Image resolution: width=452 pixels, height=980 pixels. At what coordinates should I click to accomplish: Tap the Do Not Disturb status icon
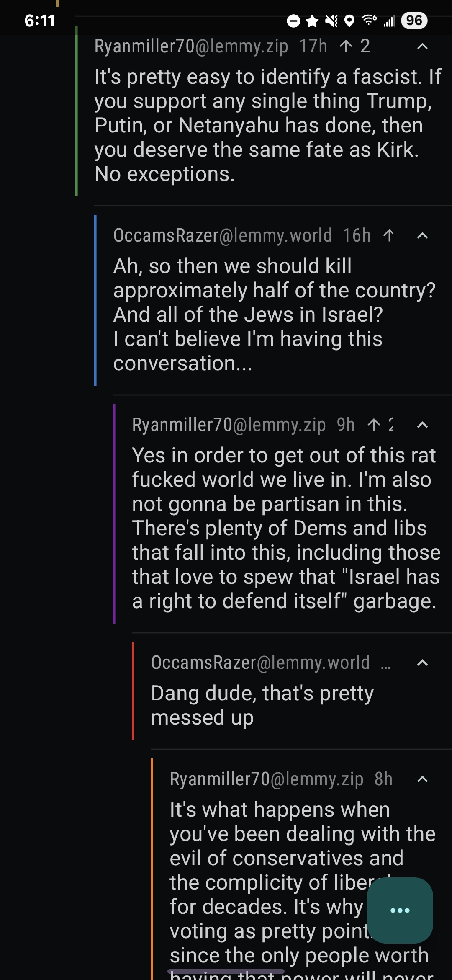pos(293,21)
